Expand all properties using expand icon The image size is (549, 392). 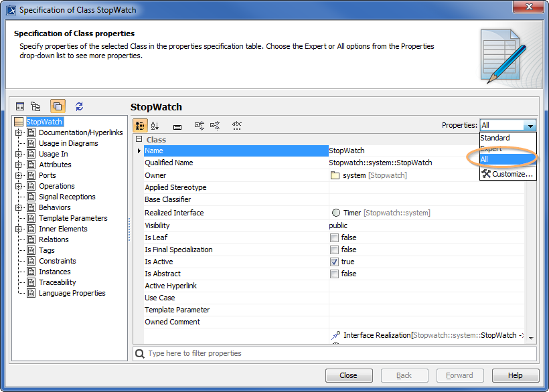[198, 126]
